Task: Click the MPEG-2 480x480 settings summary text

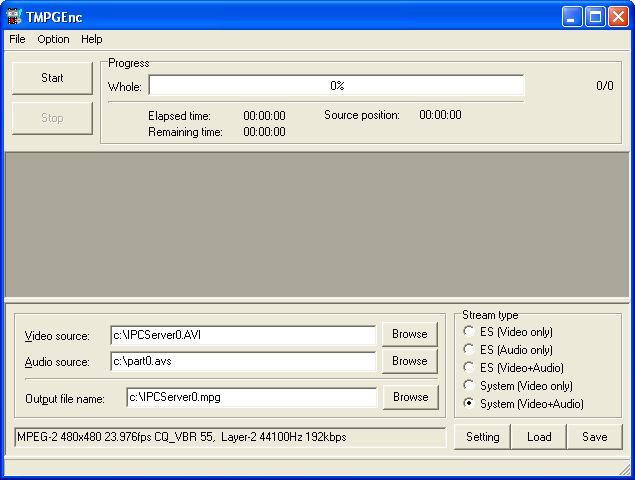Action: (x=182, y=437)
